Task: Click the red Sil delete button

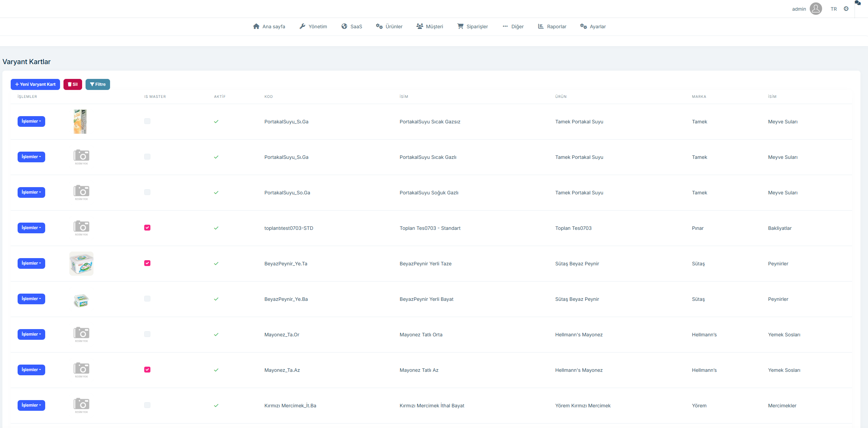Action: click(73, 84)
